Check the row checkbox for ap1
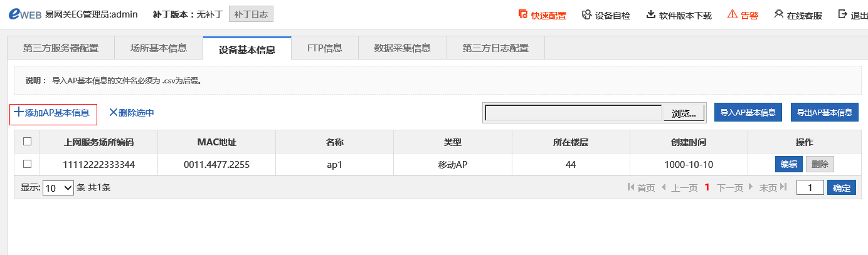 (x=27, y=164)
